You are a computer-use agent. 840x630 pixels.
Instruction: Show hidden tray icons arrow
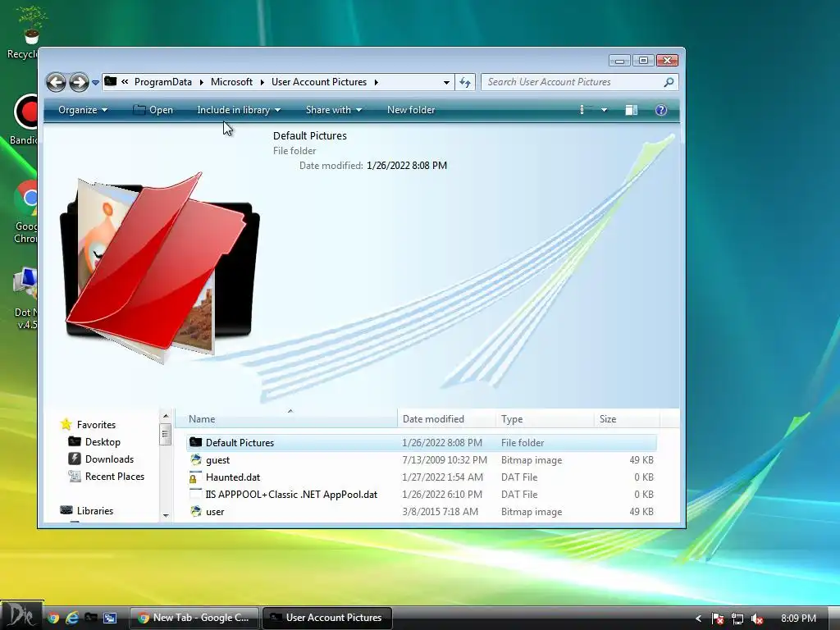click(x=698, y=619)
